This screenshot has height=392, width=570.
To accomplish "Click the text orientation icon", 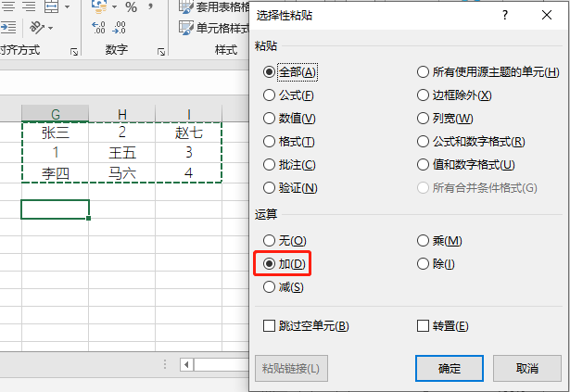I will click(37, 27).
